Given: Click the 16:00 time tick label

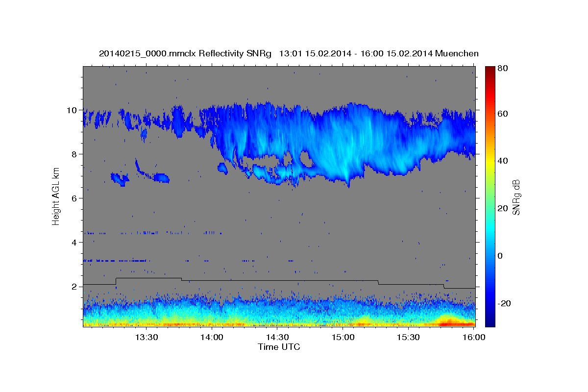Looking at the screenshot, I should (x=474, y=337).
